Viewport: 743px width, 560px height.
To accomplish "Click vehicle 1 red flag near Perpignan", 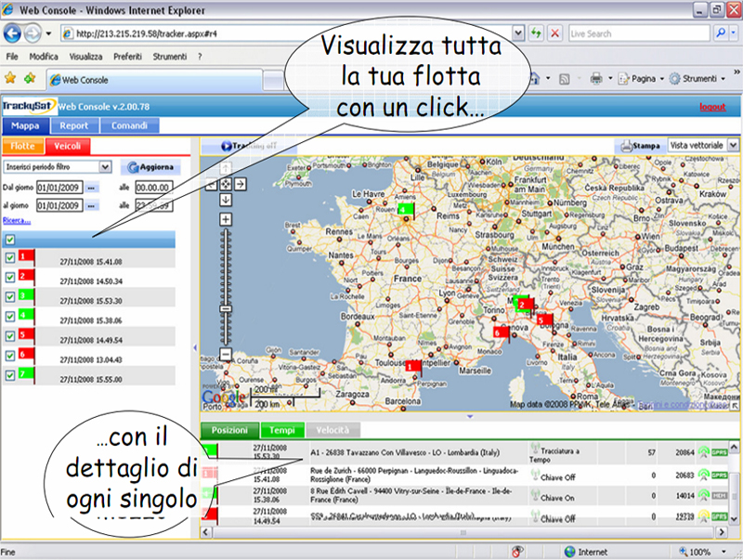I will pos(412,366).
